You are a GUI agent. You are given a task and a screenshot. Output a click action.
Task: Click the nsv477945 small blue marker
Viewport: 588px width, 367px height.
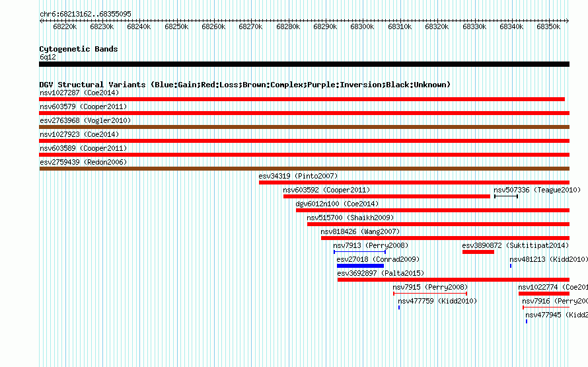(x=527, y=321)
